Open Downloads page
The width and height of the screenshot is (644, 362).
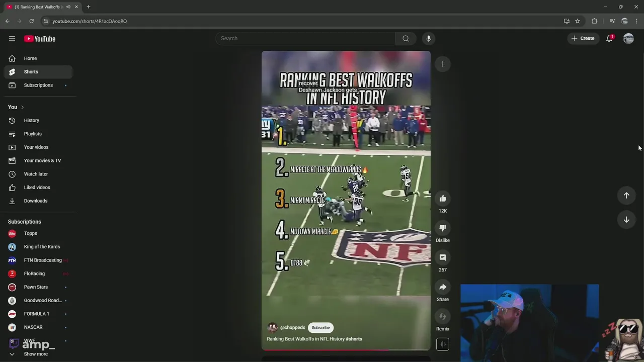(38, 201)
